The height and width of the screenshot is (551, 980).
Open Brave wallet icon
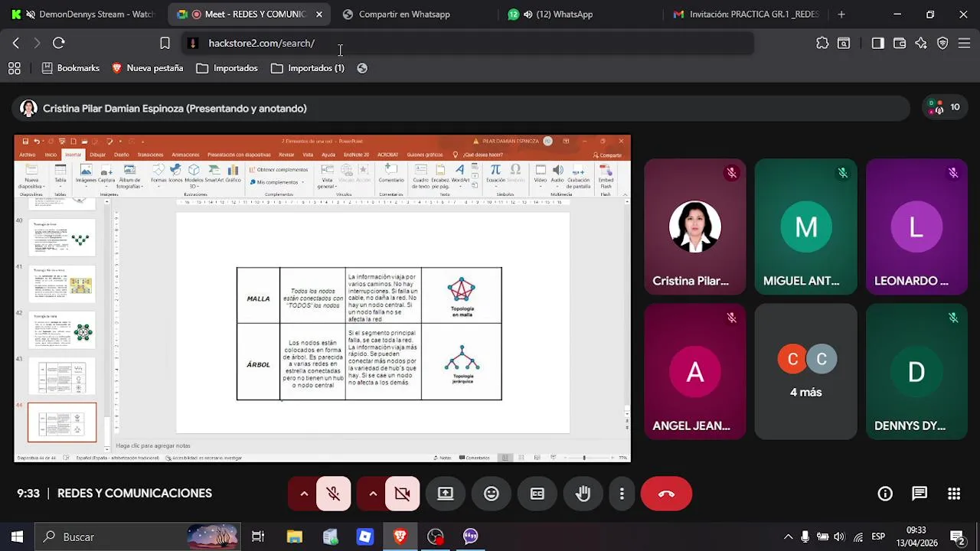tap(900, 43)
